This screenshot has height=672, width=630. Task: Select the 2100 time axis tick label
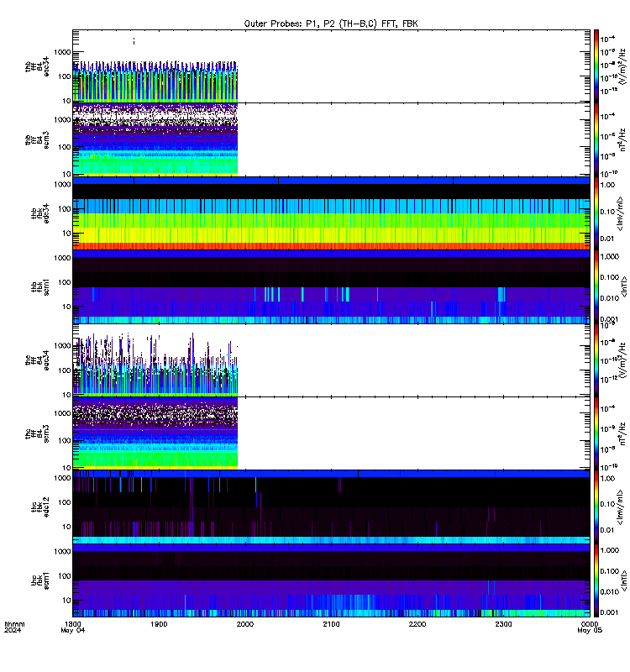pos(331,624)
